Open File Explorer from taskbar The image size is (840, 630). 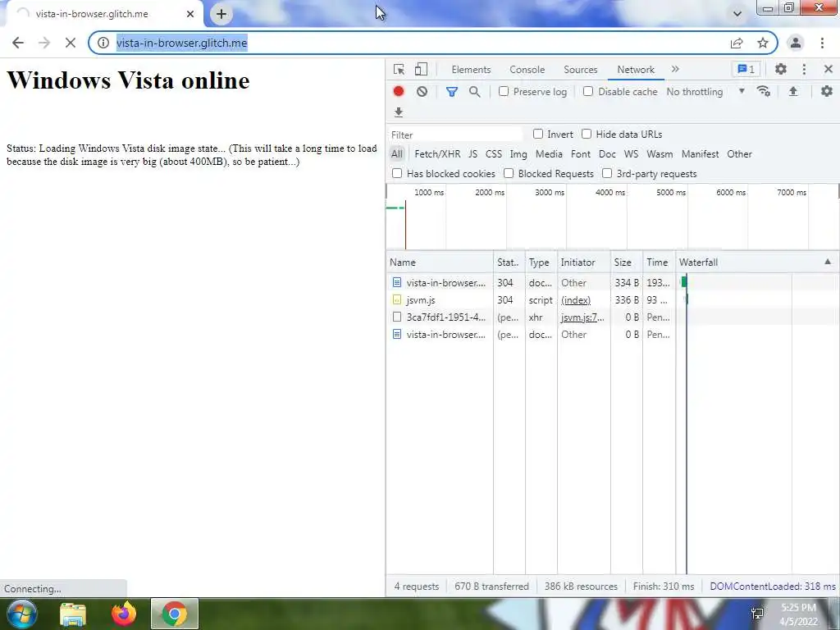pos(73,614)
